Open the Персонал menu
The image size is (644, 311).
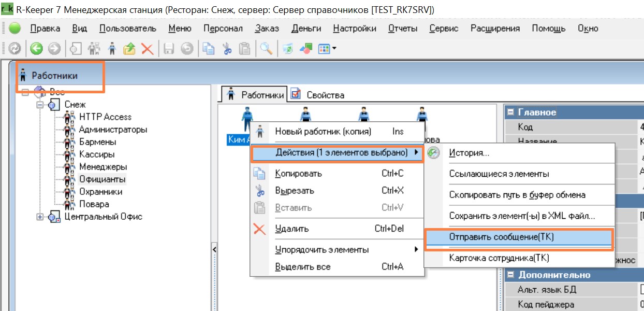click(223, 29)
